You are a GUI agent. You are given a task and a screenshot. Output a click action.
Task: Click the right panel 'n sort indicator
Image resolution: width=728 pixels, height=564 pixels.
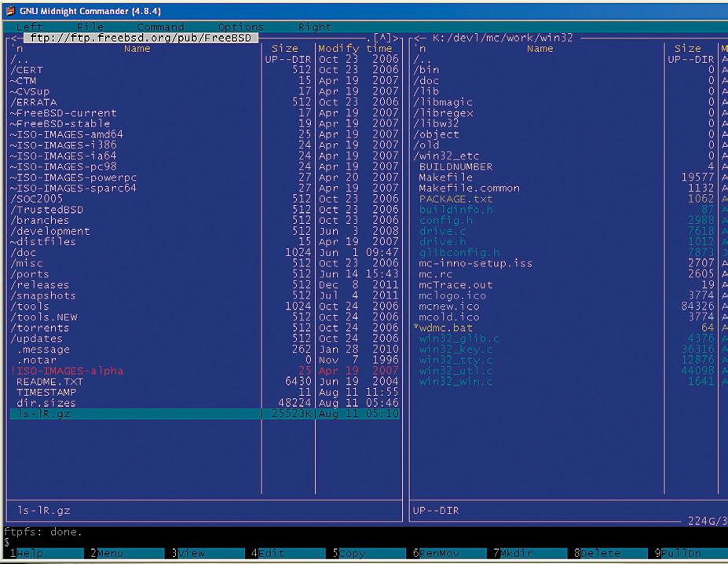(419, 49)
